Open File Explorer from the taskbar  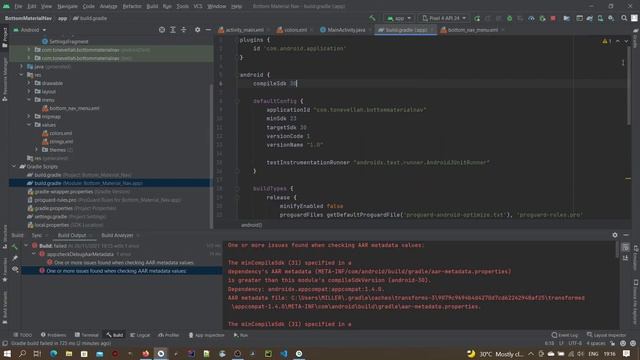coord(69,353)
